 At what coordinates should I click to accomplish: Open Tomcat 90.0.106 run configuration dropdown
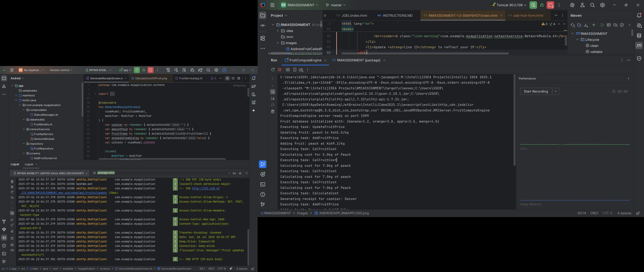coord(509,5)
